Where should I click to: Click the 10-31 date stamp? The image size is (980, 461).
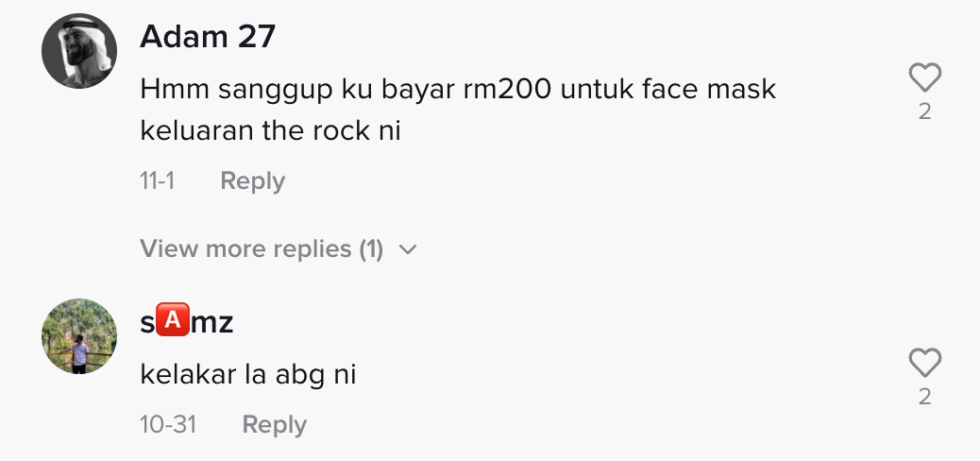click(x=168, y=424)
